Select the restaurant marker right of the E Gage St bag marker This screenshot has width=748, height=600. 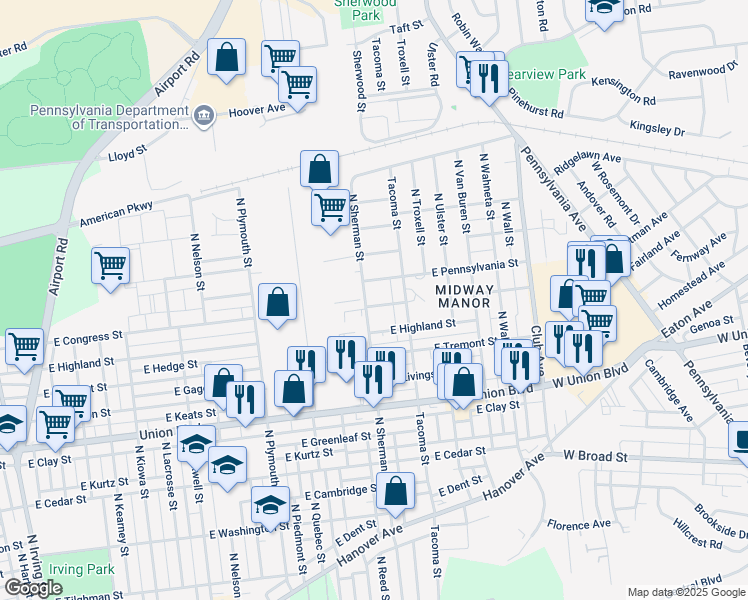[x=245, y=401]
